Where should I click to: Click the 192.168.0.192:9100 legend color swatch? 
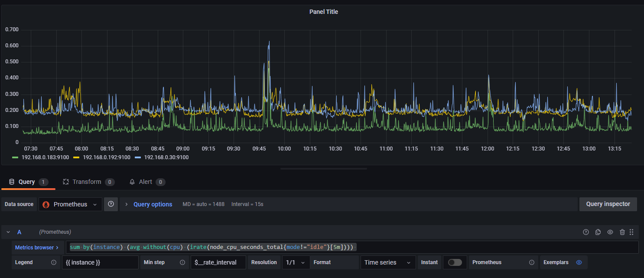[x=77, y=157]
